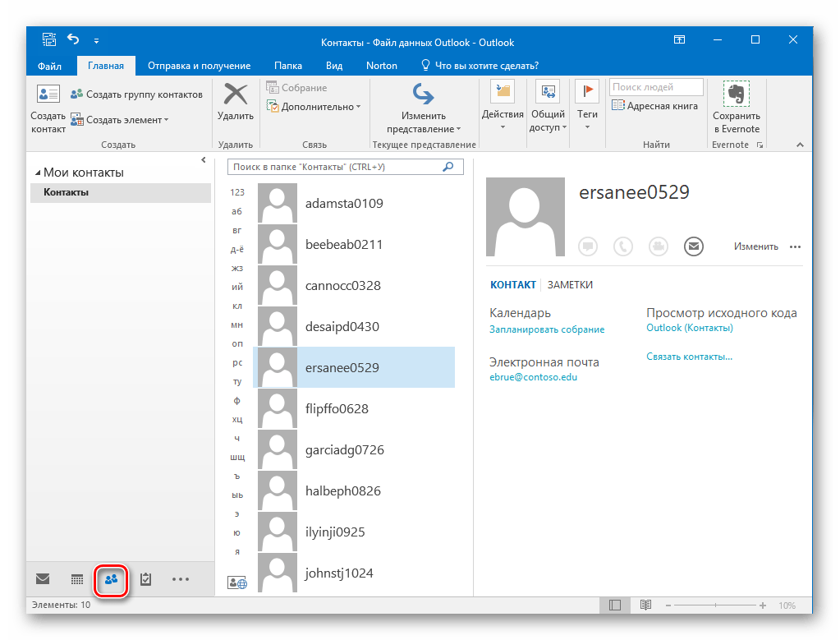This screenshot has width=840, height=640.
Task: Open the Send/Receive ribbon tab
Action: (199, 66)
